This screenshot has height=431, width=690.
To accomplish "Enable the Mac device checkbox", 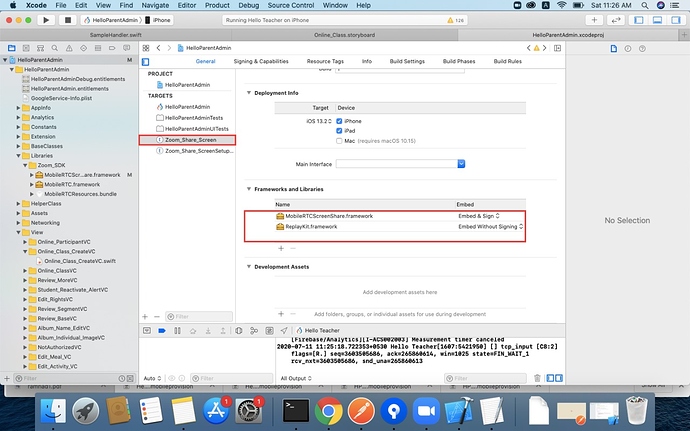I will pyautogui.click(x=339, y=141).
